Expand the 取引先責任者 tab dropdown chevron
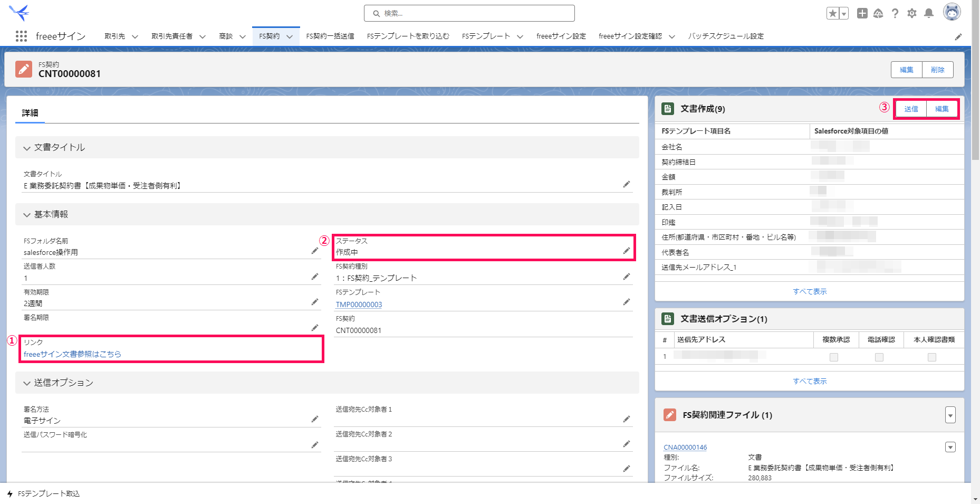980x504 pixels. [x=202, y=36]
